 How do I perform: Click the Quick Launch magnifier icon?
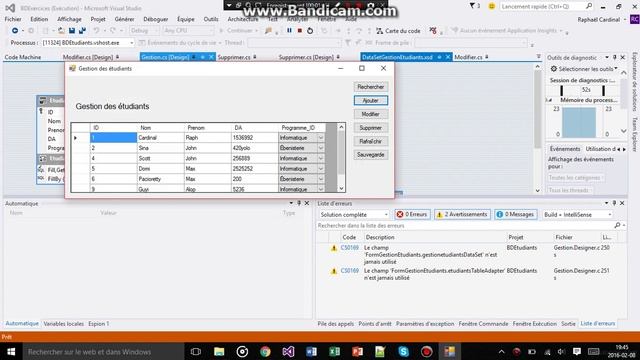(589, 6)
